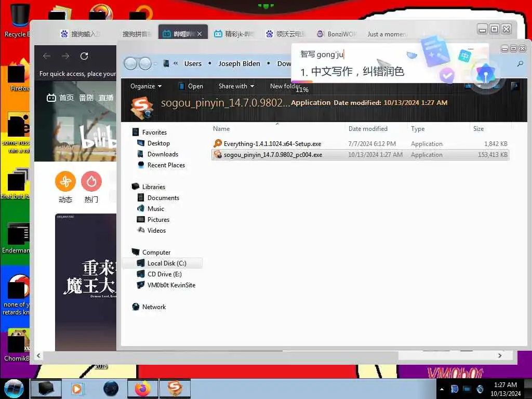Switch to the 精彩jk browser tab
The image size is (532, 399).
click(x=234, y=34)
